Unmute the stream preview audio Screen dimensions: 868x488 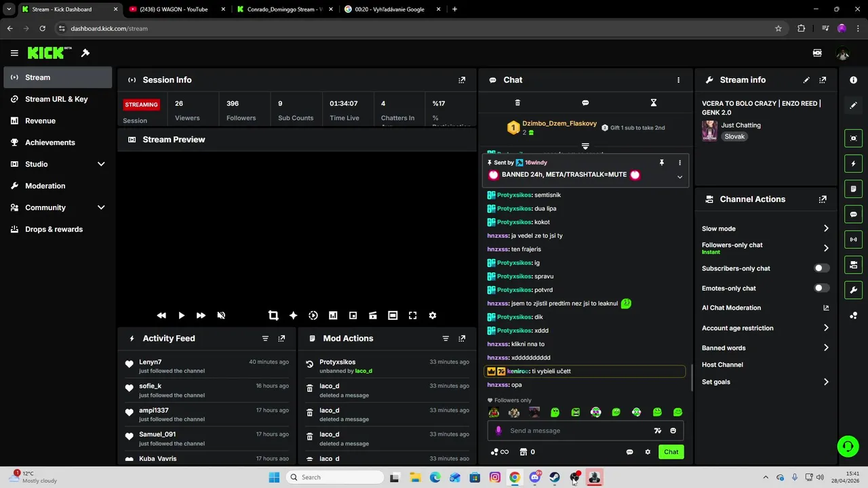[221, 315]
